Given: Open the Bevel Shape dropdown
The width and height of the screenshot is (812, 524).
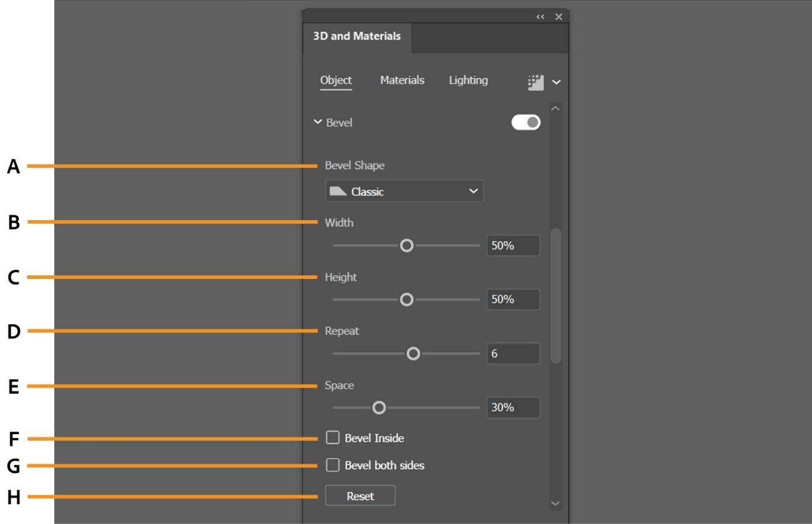Looking at the screenshot, I should [404, 191].
